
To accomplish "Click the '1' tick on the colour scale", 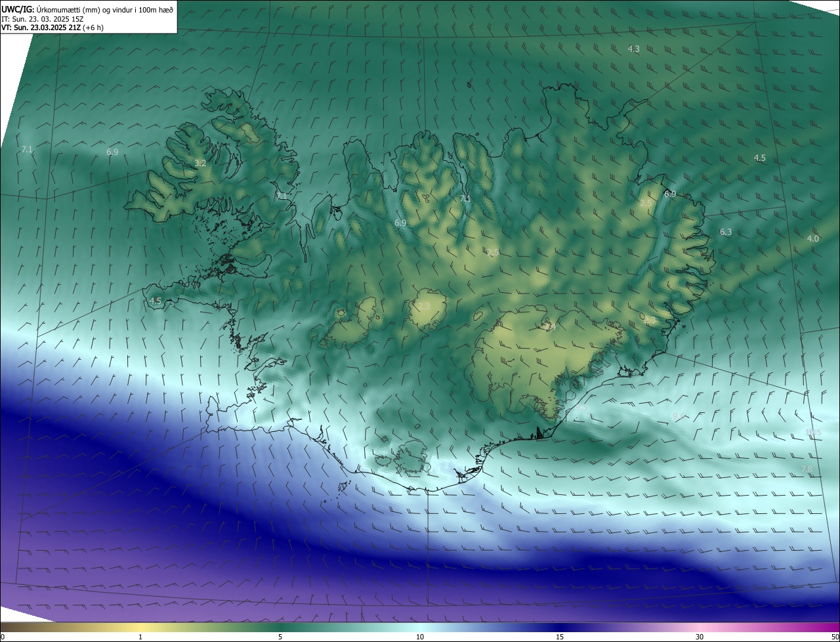I will (x=140, y=637).
